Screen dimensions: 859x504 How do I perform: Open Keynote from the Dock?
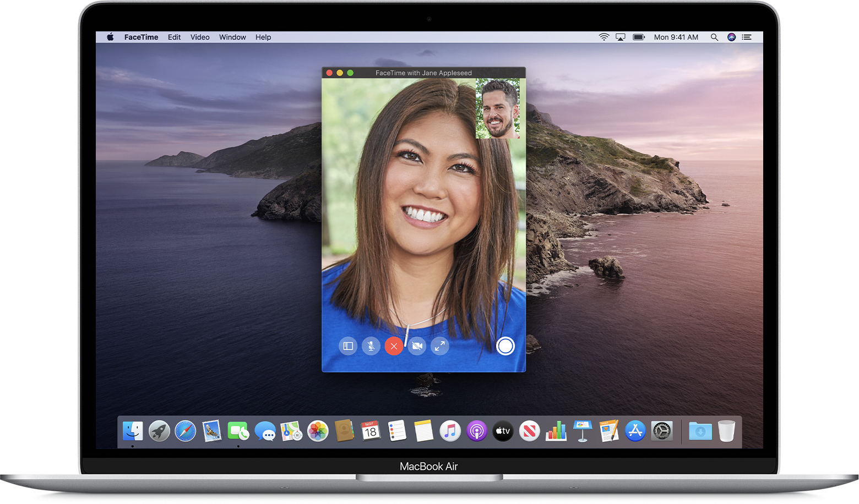click(x=582, y=431)
